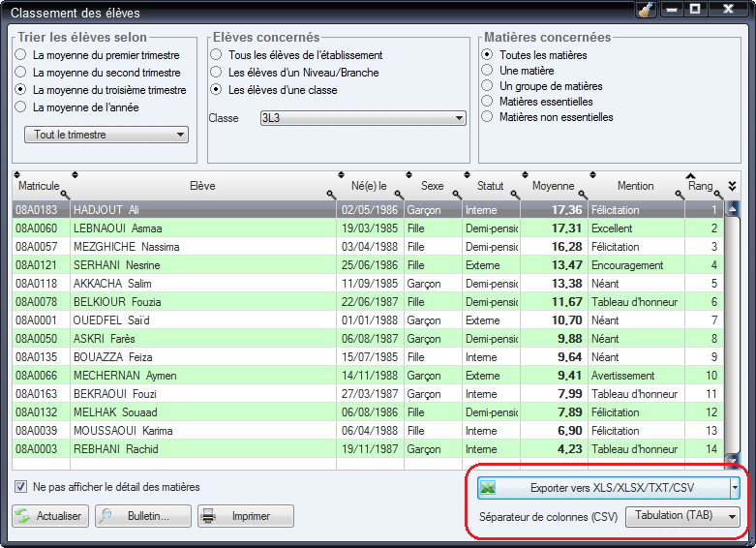Screen dimensions: 756x548
Task: Click the printer icon on the Imprimer button
Action: click(x=208, y=516)
